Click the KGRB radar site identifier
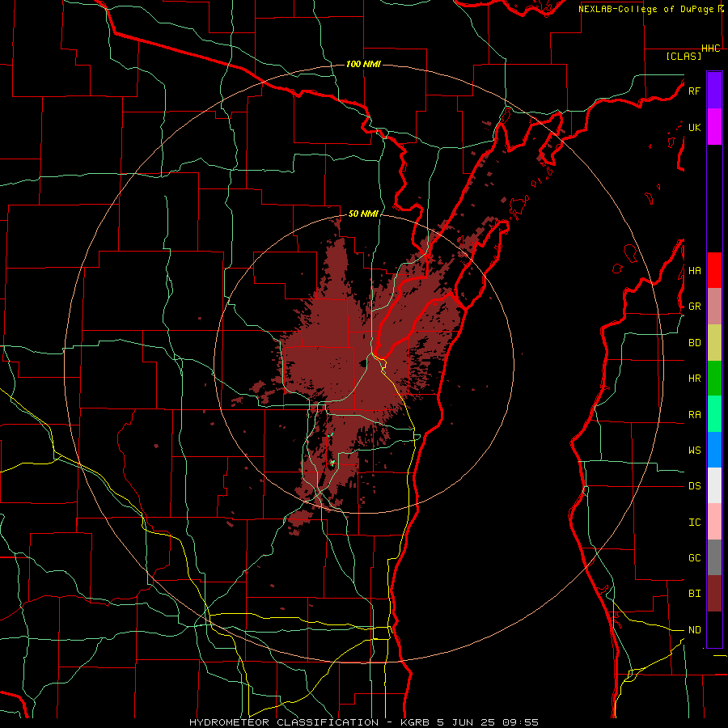 (x=417, y=722)
